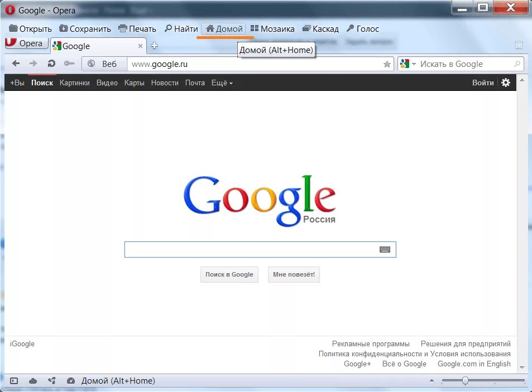532x392 pixels.
Task: Open the Найти search tool
Action: tap(181, 29)
